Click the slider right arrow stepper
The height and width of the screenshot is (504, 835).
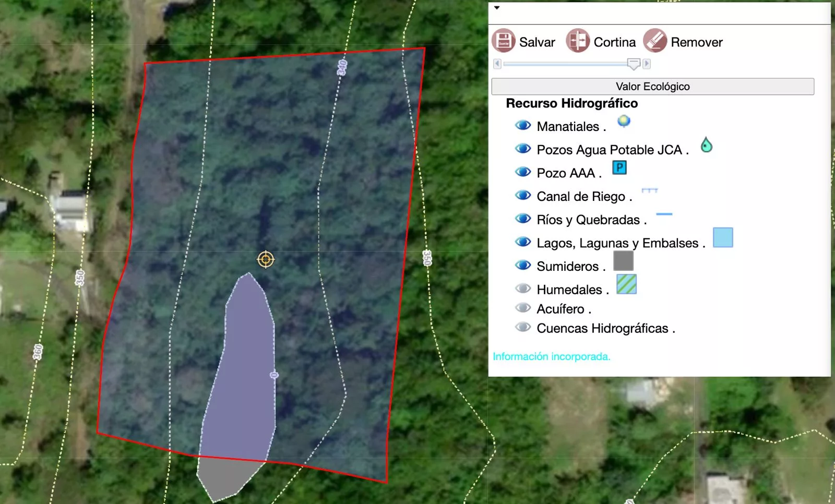point(647,64)
